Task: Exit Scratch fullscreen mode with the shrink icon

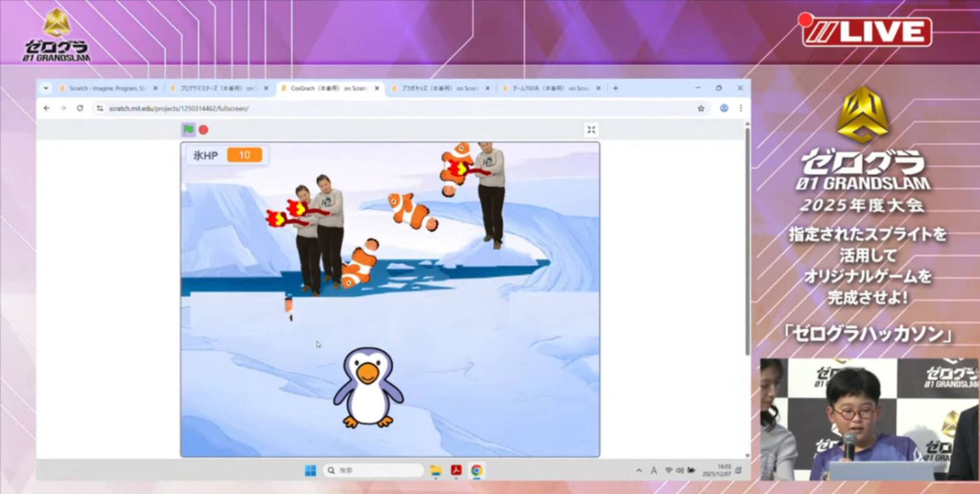Action: (591, 130)
